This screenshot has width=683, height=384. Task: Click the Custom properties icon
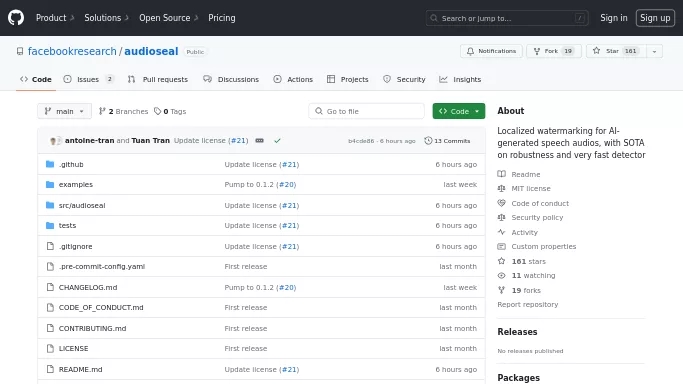[x=502, y=246]
